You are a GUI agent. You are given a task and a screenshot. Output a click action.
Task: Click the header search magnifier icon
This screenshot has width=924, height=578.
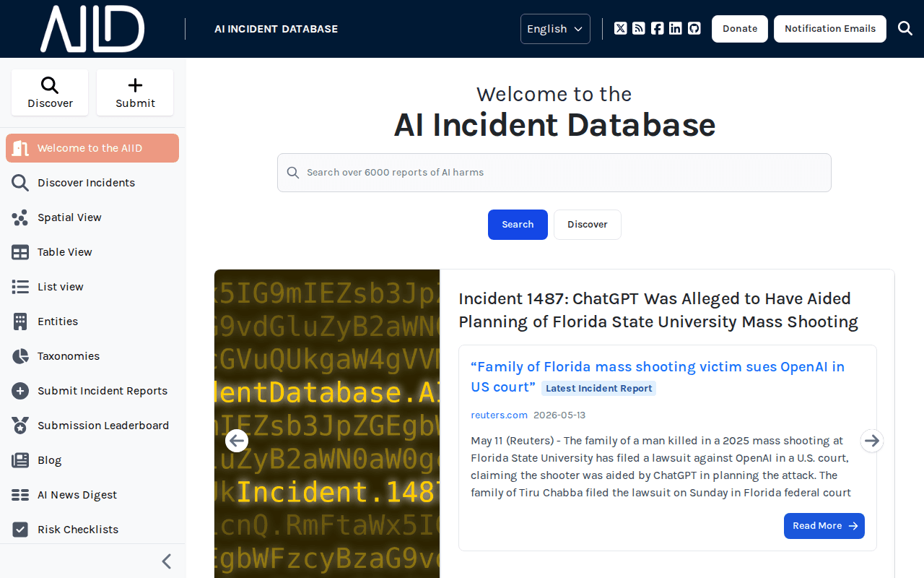coord(905,28)
